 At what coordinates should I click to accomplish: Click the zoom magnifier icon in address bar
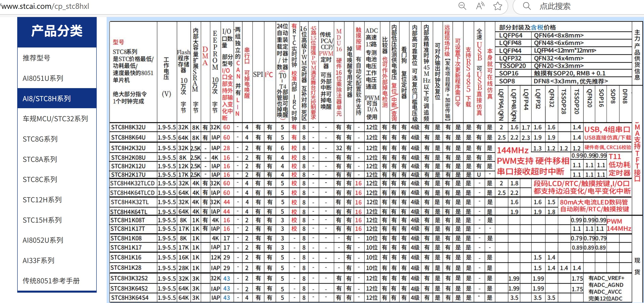pyautogui.click(x=462, y=6)
